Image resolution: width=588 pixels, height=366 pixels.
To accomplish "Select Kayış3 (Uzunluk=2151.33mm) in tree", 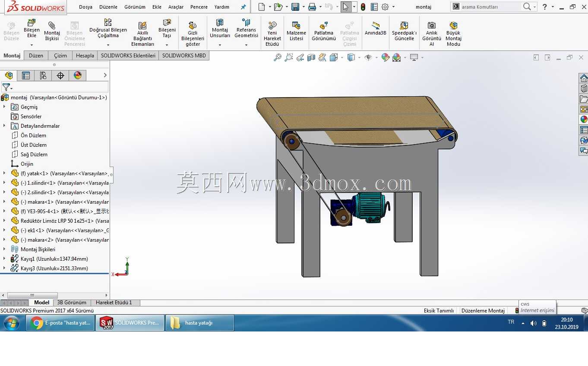I will tap(54, 268).
